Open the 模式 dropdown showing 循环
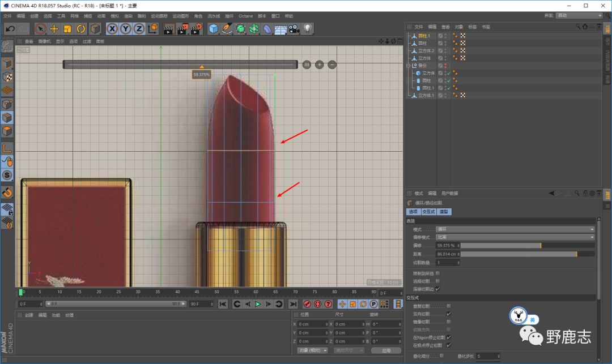 click(515, 229)
